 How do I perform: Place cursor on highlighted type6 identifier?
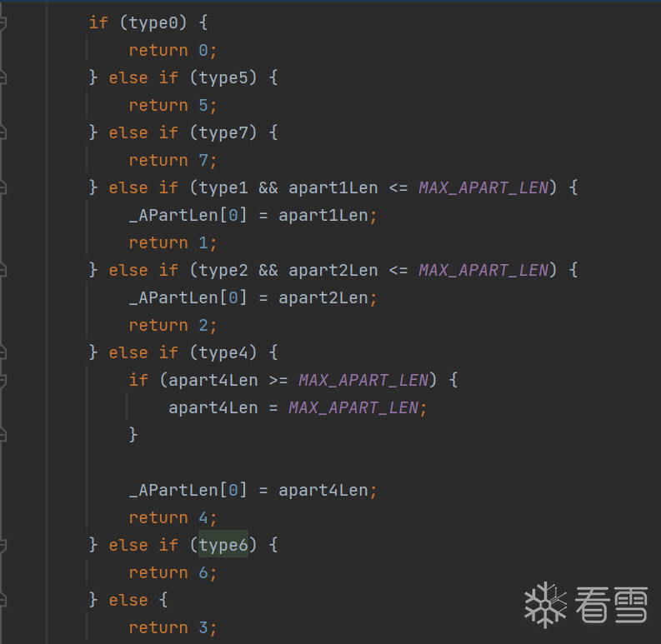[223, 545]
